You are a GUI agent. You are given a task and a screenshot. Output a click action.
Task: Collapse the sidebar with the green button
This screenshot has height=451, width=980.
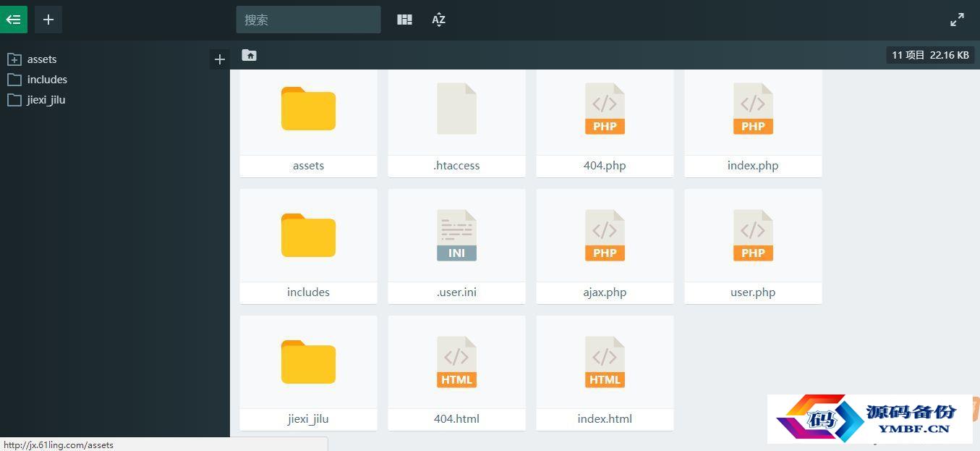click(x=13, y=20)
